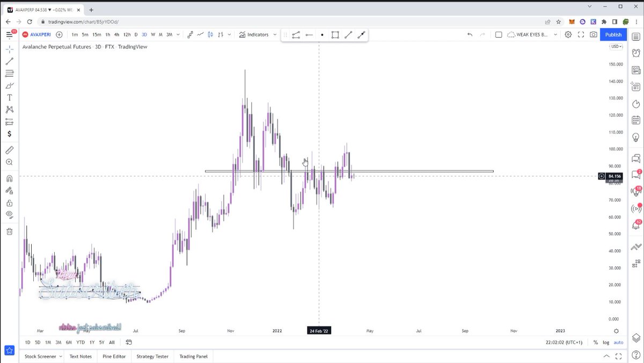
Task: Open the prediction and measurement tools
Action: click(9, 122)
